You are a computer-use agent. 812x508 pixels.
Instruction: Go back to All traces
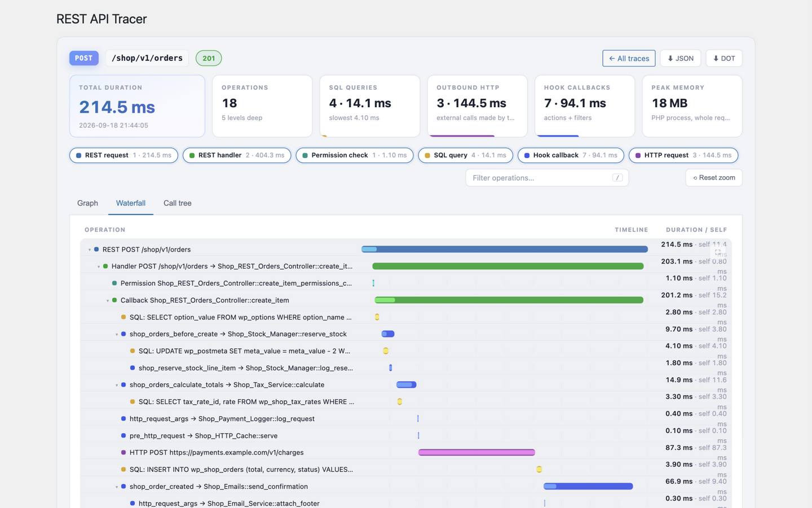click(629, 58)
